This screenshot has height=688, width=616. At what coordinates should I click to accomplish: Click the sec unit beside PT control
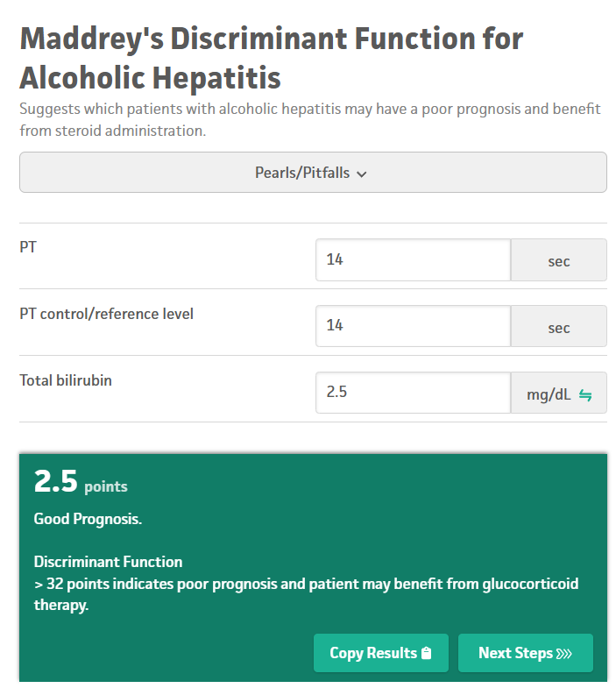coord(558,327)
